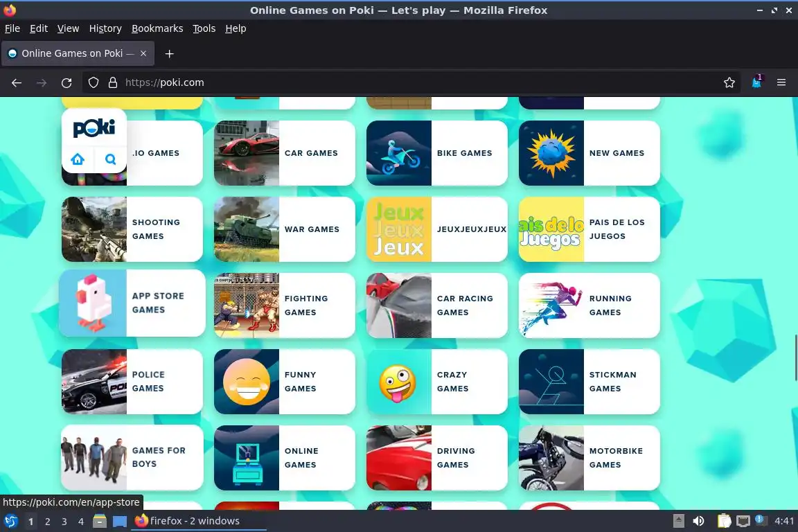The width and height of the screenshot is (798, 532).
Task: Open the Pais de los Juegos card
Action: click(x=589, y=229)
